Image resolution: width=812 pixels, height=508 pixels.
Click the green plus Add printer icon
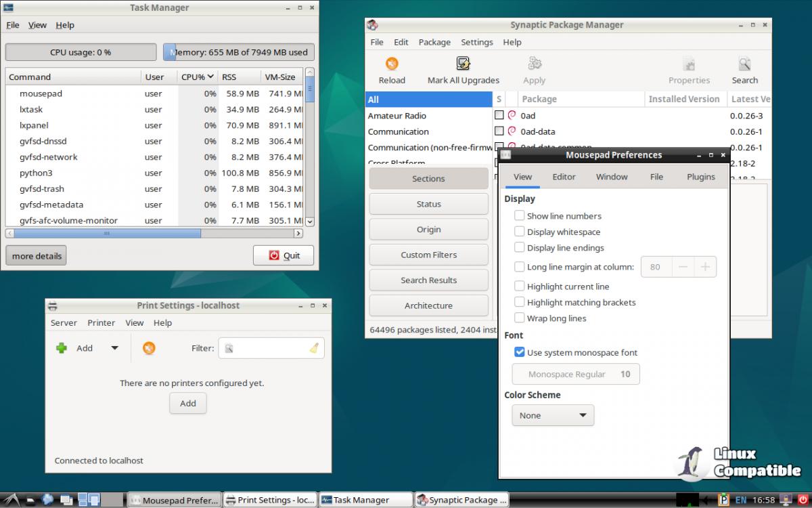(62, 348)
